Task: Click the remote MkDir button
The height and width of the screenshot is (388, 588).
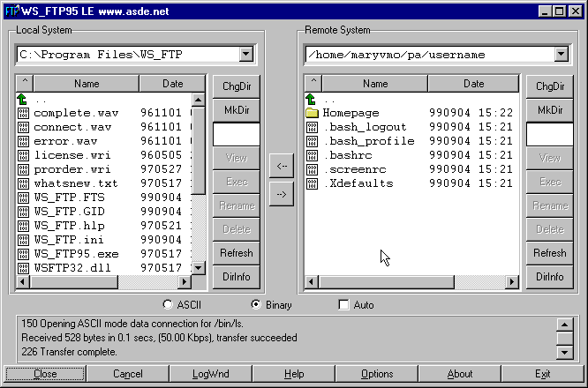Action: pos(550,110)
